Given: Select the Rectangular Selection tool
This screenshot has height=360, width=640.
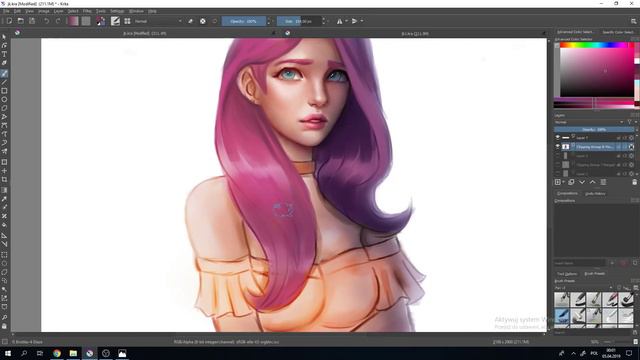Looking at the screenshot, I should 4,255.
